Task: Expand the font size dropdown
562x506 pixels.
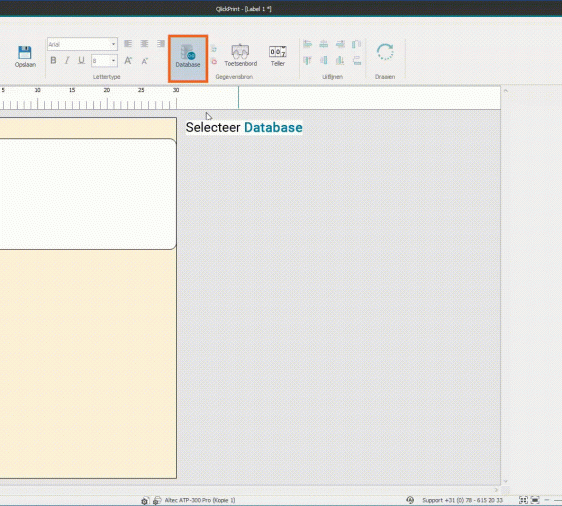Action: [113, 61]
